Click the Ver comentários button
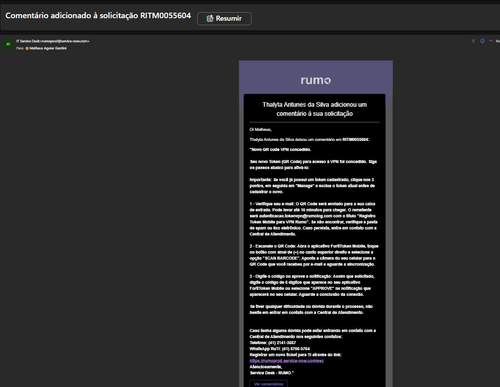Screen dimensions: 500x387 (x=268, y=384)
